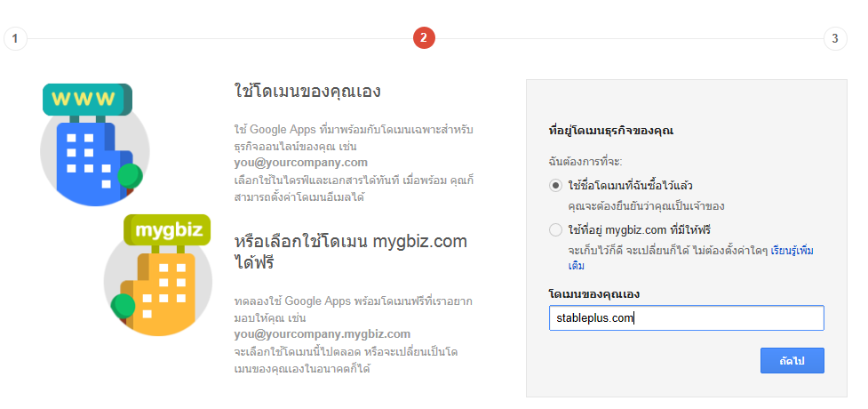Click the yellow mygbiz building illustration
Viewport: 868px width, 409px height.
(x=158, y=276)
